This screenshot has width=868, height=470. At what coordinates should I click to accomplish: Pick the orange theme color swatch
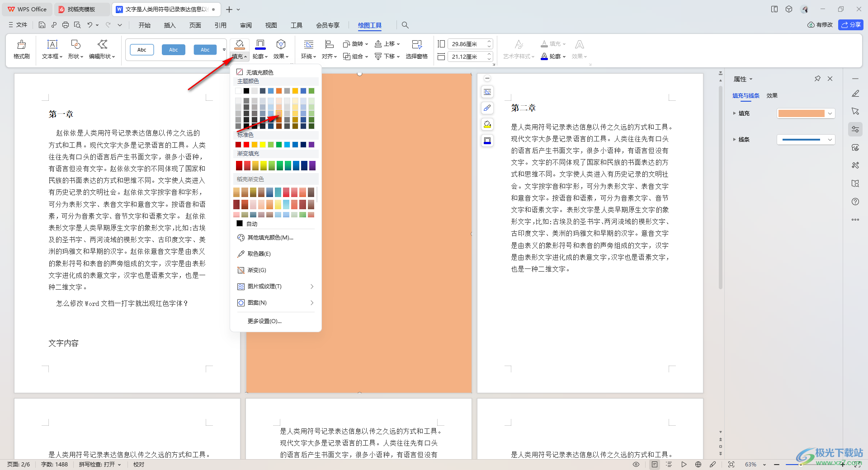coord(279,91)
